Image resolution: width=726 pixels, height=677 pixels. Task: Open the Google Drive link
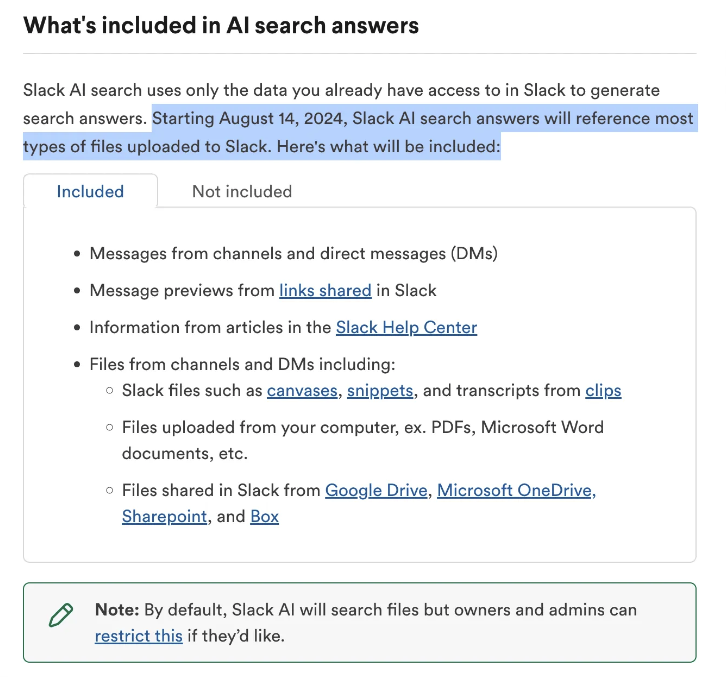(x=377, y=490)
